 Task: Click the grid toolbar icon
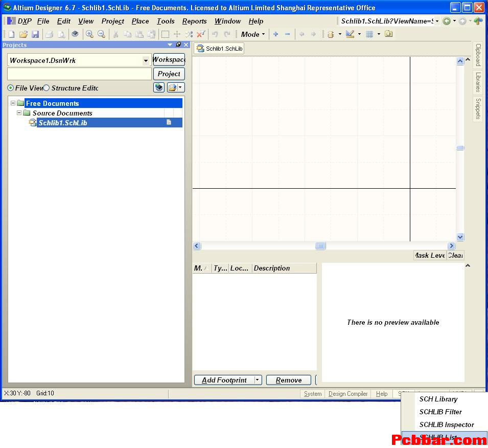(369, 34)
